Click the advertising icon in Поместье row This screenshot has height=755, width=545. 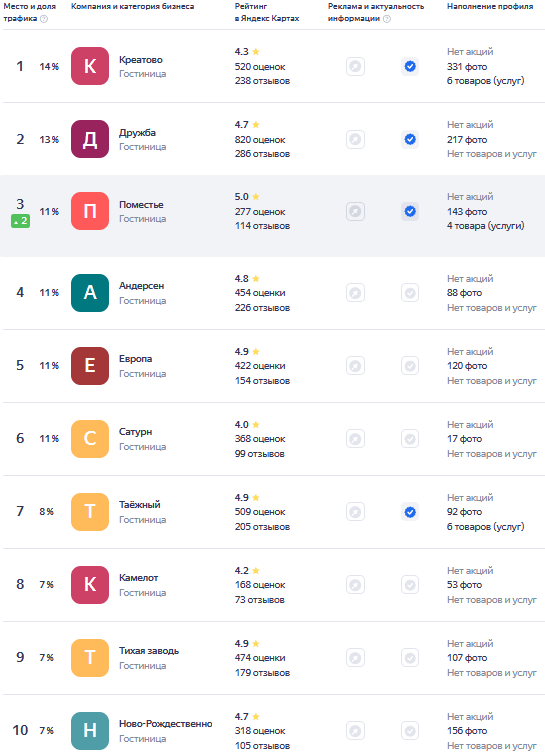point(355,211)
